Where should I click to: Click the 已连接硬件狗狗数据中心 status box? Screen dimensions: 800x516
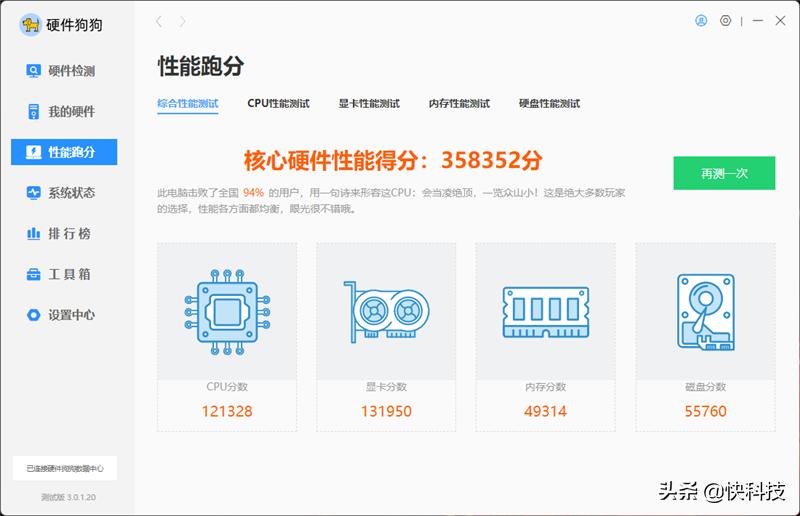point(65,468)
